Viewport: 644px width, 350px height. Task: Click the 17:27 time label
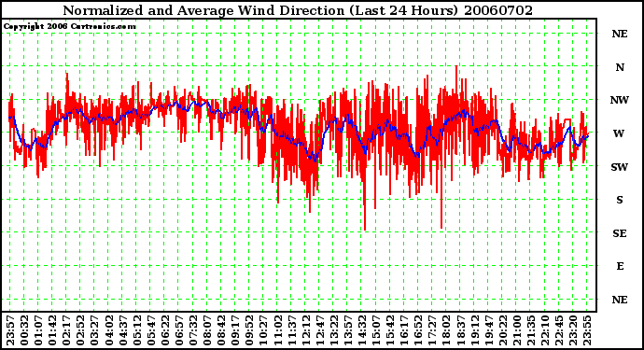tap(433, 330)
